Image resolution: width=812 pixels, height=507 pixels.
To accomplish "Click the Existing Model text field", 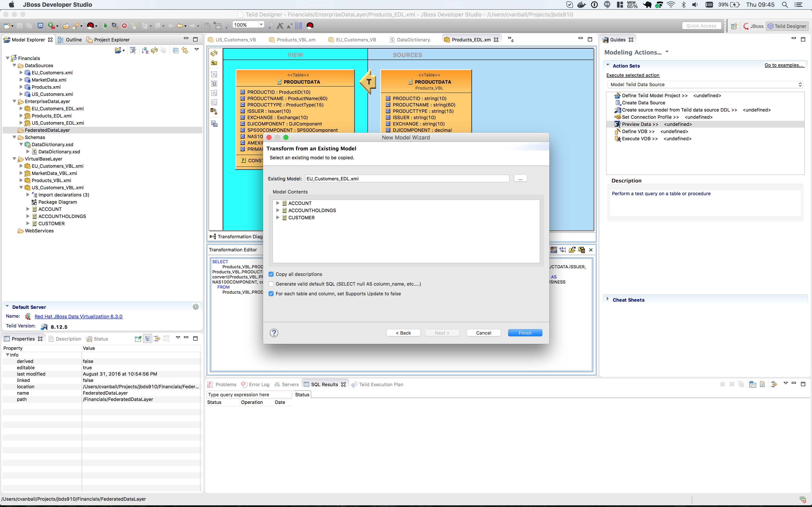I will coord(407,179).
